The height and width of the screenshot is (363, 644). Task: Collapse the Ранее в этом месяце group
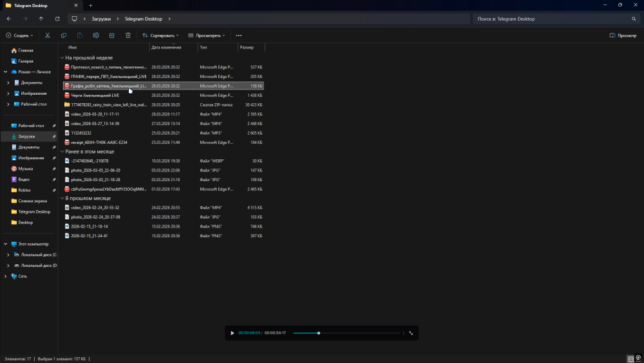tap(62, 152)
